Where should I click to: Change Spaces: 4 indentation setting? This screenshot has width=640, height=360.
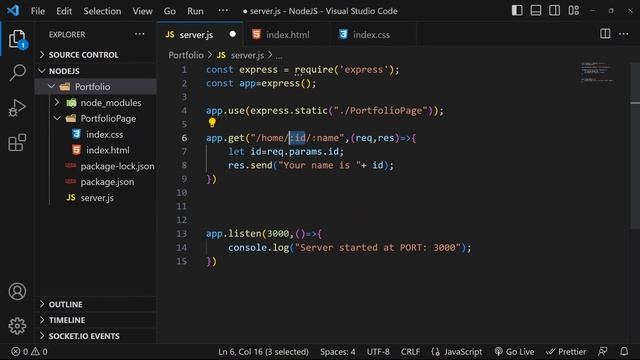pyautogui.click(x=338, y=351)
